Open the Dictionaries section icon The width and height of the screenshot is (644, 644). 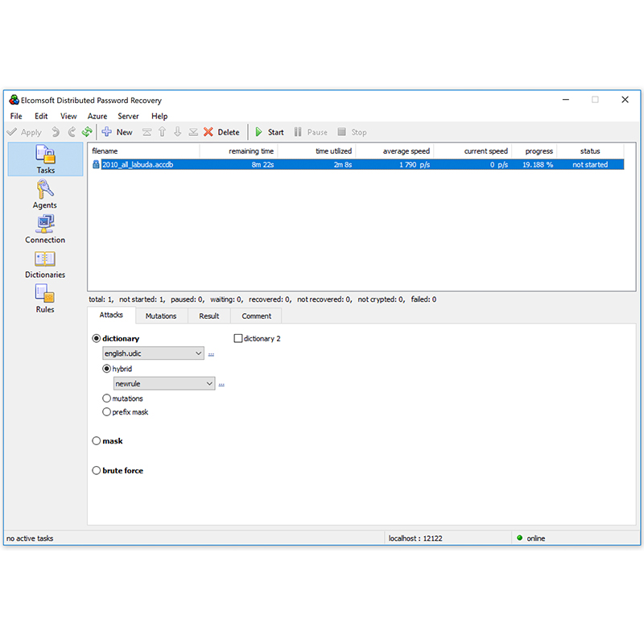point(45,259)
